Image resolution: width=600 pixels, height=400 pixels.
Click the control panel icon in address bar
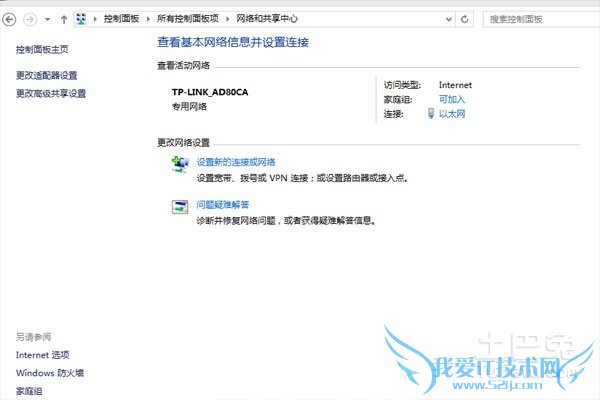[81, 19]
